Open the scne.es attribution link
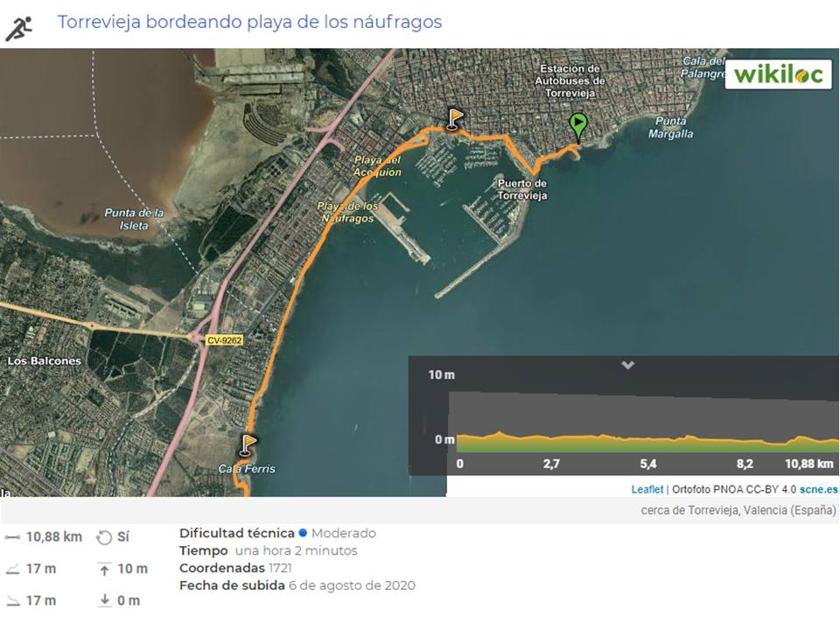 (x=818, y=490)
